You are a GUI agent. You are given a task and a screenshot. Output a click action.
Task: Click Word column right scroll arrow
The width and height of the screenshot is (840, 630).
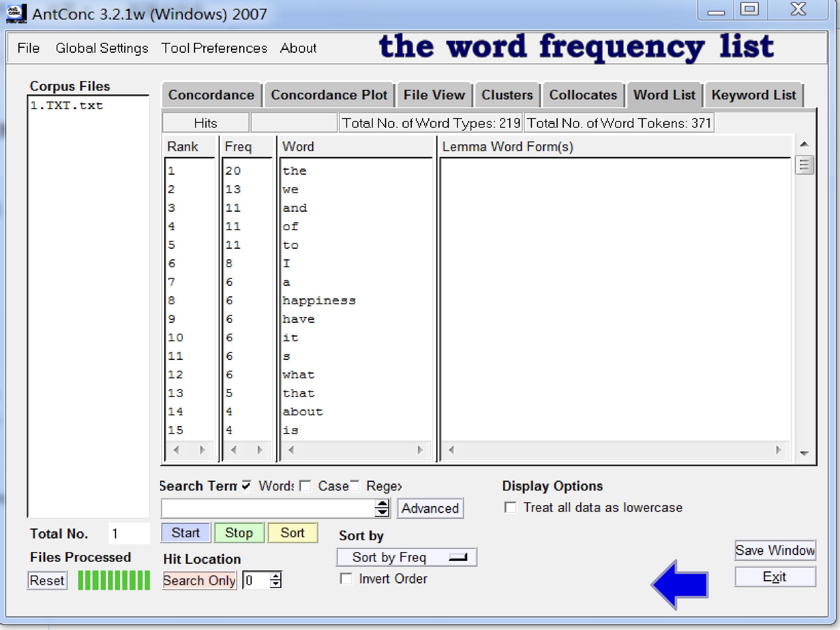pos(420,450)
